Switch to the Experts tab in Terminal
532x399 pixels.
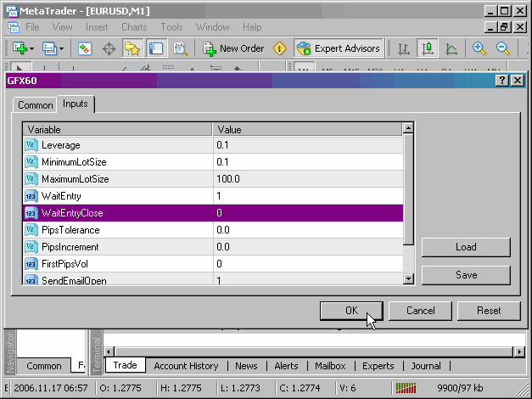click(378, 366)
